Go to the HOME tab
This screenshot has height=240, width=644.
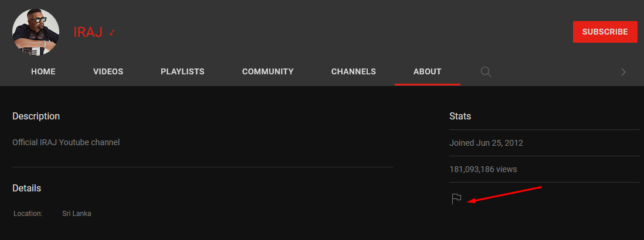pos(43,71)
